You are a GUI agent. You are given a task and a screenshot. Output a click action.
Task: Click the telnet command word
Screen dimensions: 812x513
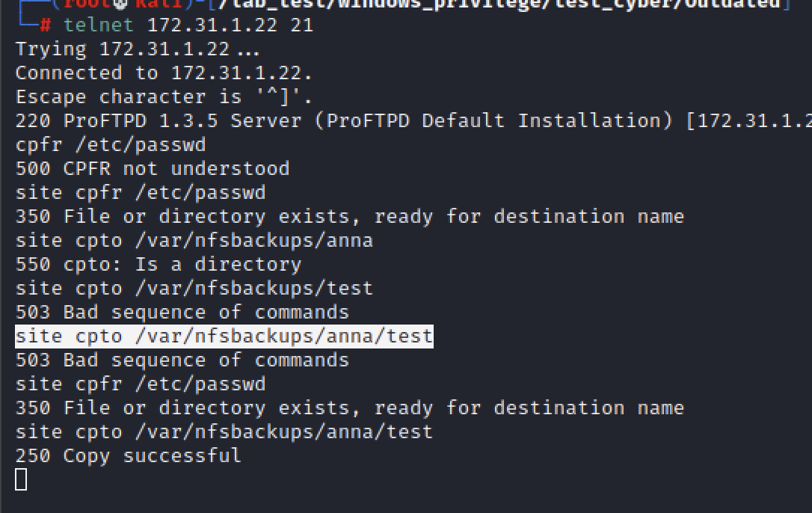(99, 25)
